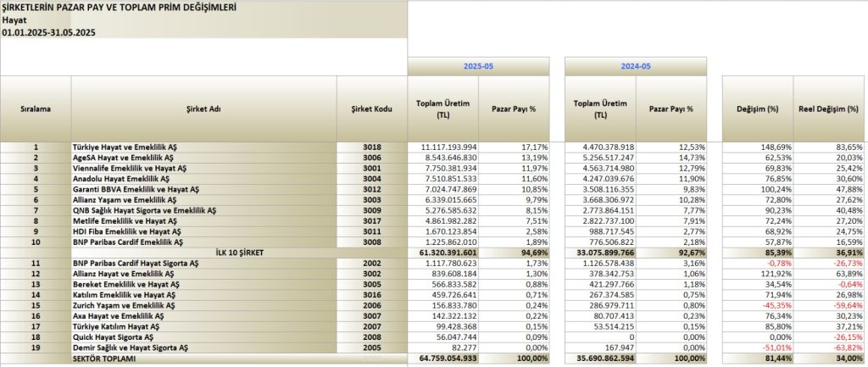The image size is (868, 367).
Task: Select the Değişim (%) column header
Action: pos(757,109)
